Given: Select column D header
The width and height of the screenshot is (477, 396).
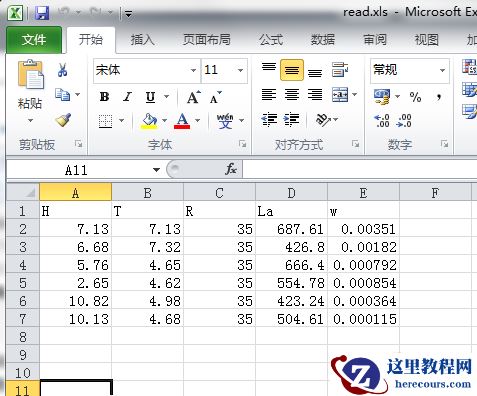Looking at the screenshot, I should [292, 192].
